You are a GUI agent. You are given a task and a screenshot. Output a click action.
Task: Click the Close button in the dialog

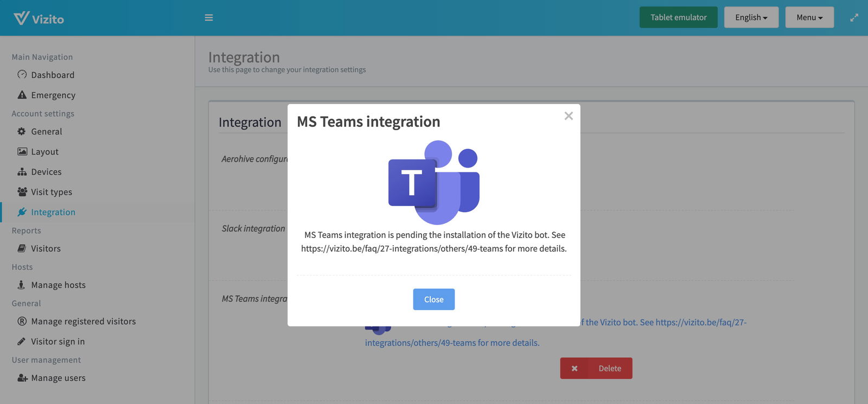coord(434,299)
